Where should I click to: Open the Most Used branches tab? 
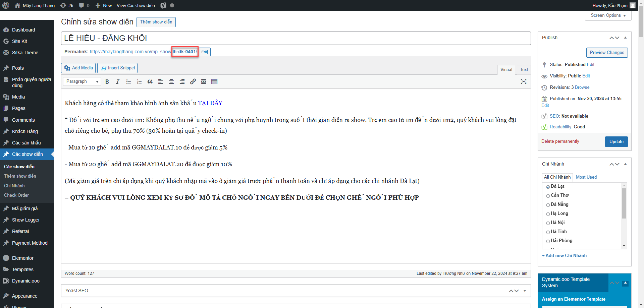[586, 177]
